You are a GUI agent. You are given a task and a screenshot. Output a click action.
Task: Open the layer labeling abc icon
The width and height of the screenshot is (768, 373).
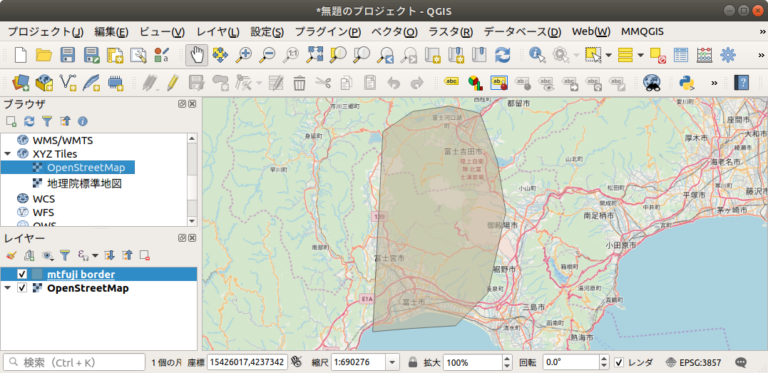pyautogui.click(x=452, y=82)
